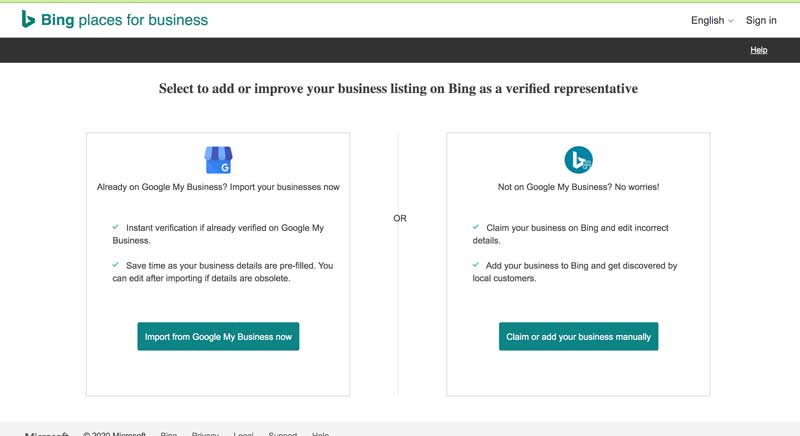Click 'Not on Google My Business? No worries!'

(579, 187)
